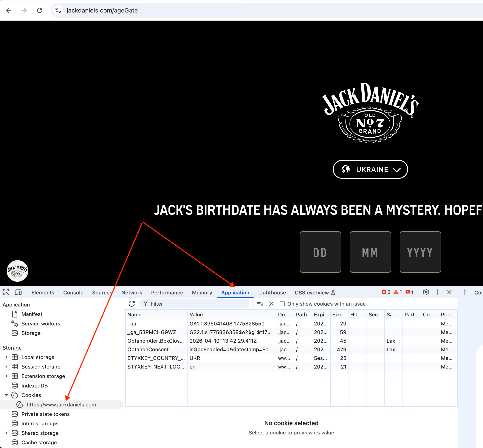Select IndexedDB in the sidebar
Image resolution: width=483 pixels, height=448 pixels.
(34, 386)
